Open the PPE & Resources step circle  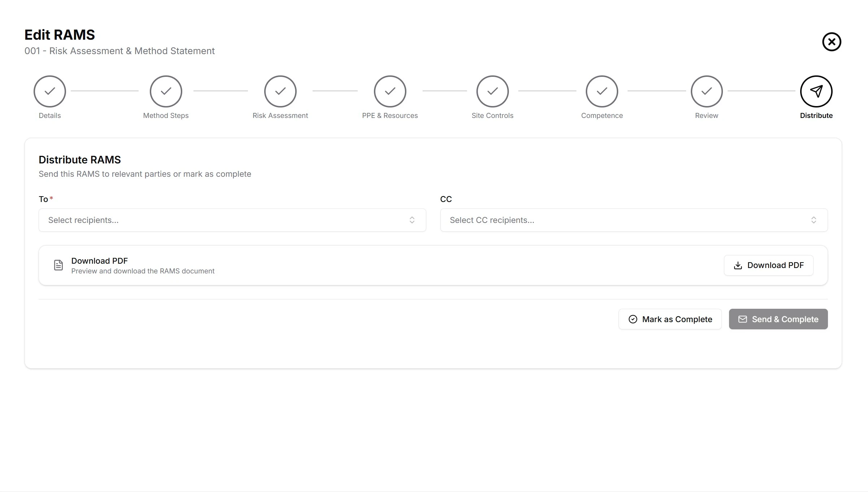(390, 91)
